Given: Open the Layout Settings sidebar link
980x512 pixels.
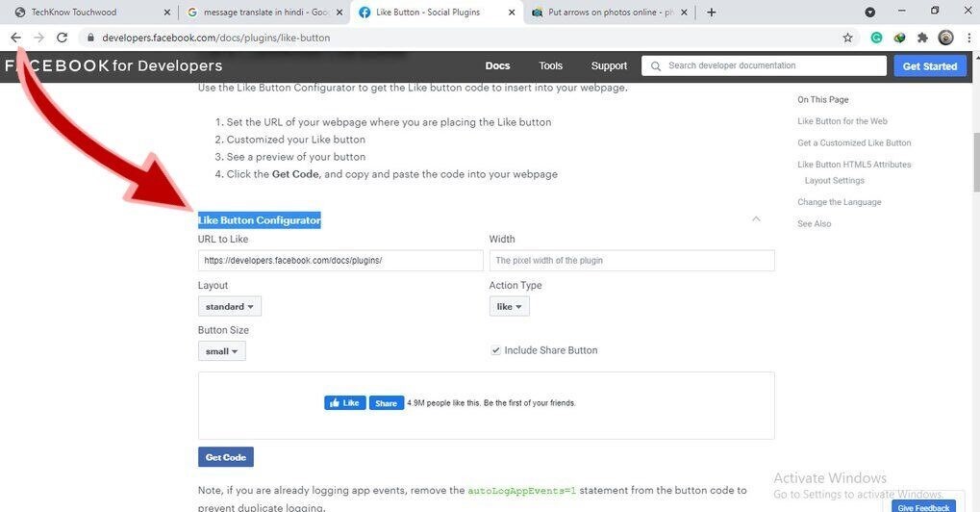Looking at the screenshot, I should (835, 180).
